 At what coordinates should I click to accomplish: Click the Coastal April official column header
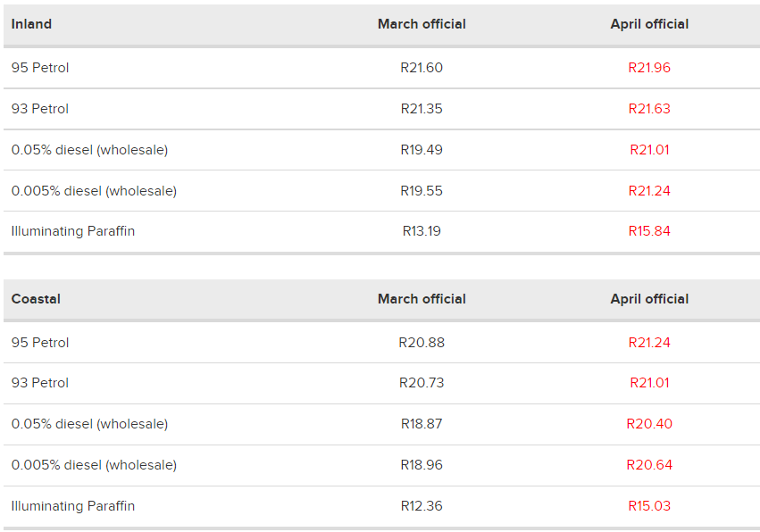tap(649, 299)
